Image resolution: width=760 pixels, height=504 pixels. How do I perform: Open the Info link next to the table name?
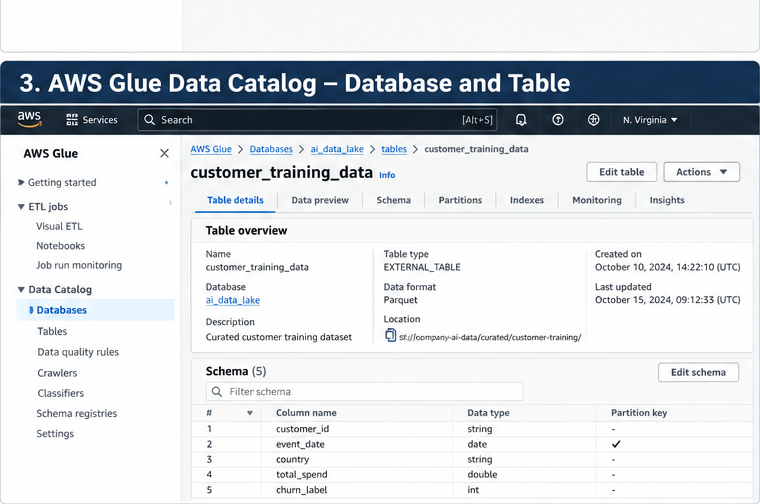[x=387, y=175]
